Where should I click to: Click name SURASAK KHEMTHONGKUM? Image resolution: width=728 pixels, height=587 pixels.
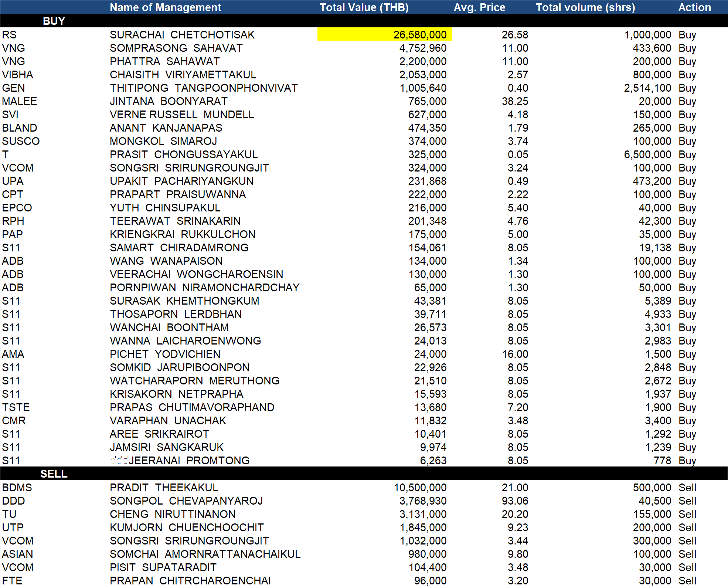(x=184, y=301)
